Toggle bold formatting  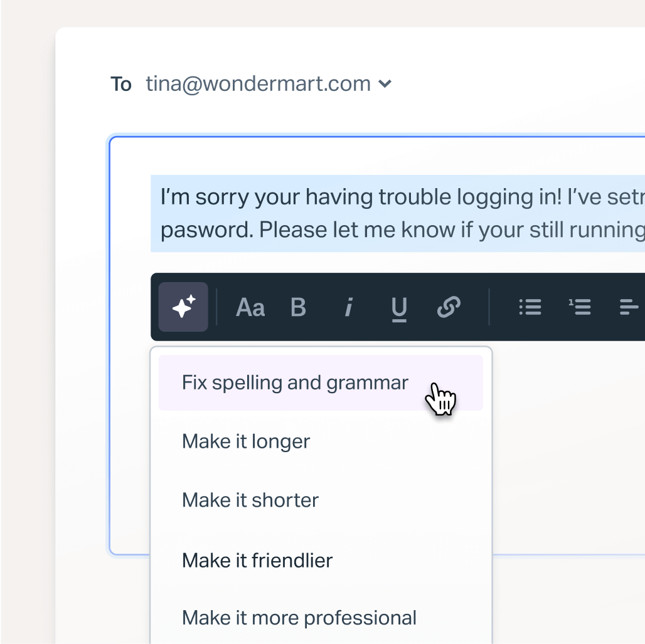pos(298,307)
